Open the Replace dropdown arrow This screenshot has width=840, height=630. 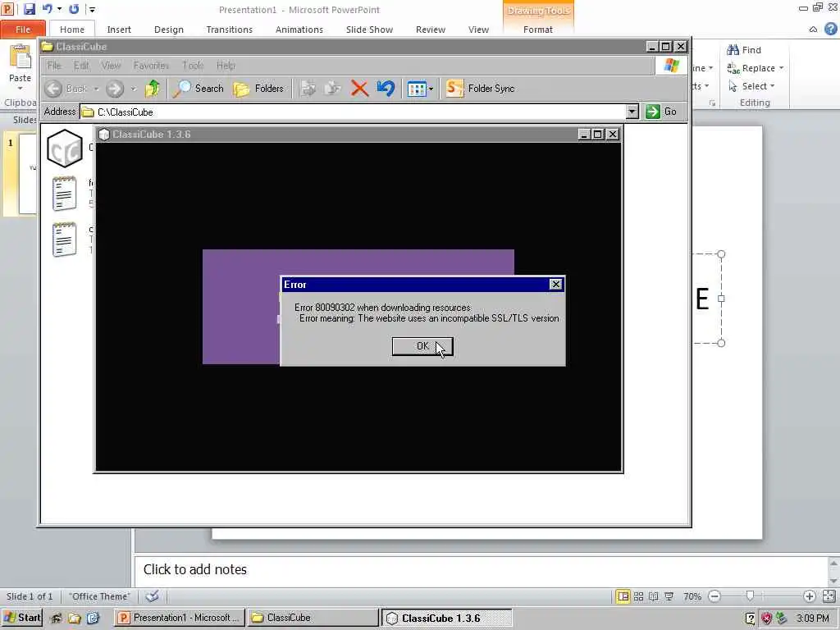(782, 68)
